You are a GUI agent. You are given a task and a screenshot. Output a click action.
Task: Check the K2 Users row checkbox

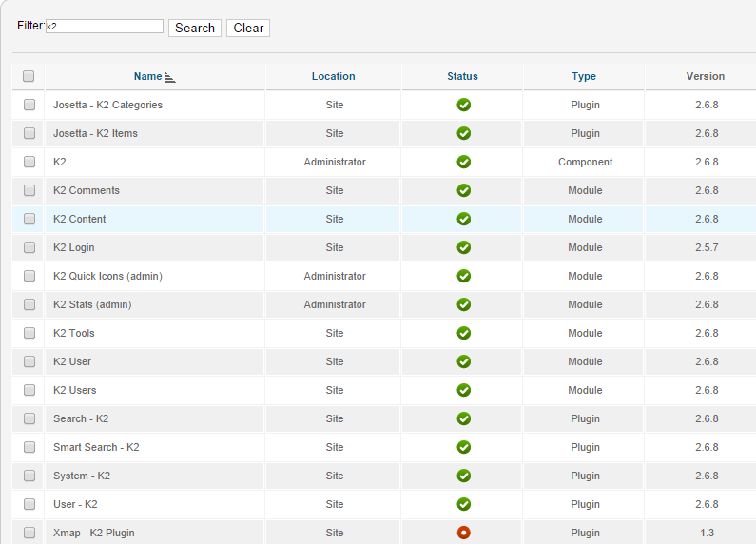[29, 390]
